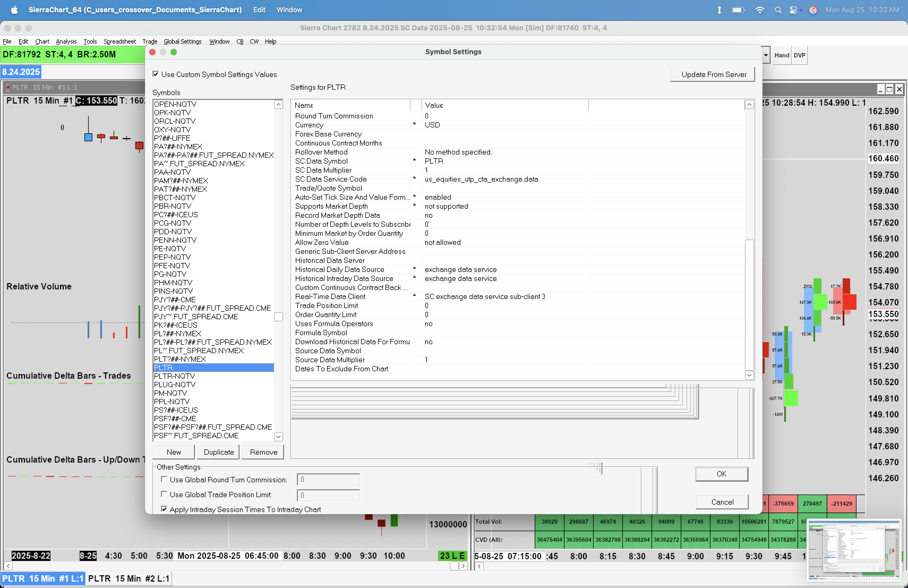The width and height of the screenshot is (908, 588).
Task: Switch to PLTR 15 Min #2 tab
Action: tap(129, 578)
